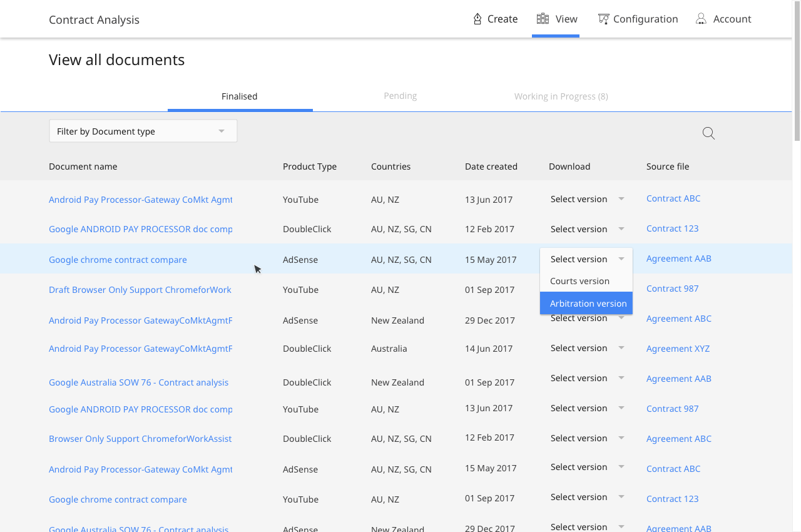
Task: Click the Account person icon
Action: point(701,19)
